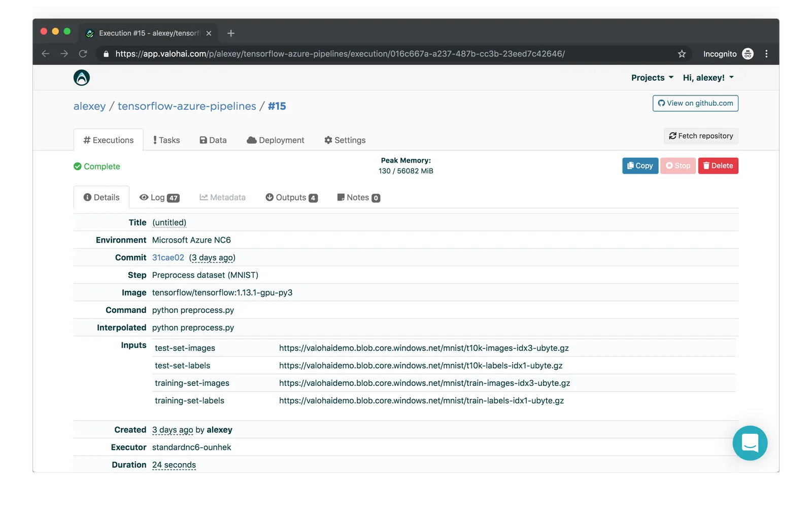Copy this execution with Copy button
Screen dimensions: 812x519
640,166
